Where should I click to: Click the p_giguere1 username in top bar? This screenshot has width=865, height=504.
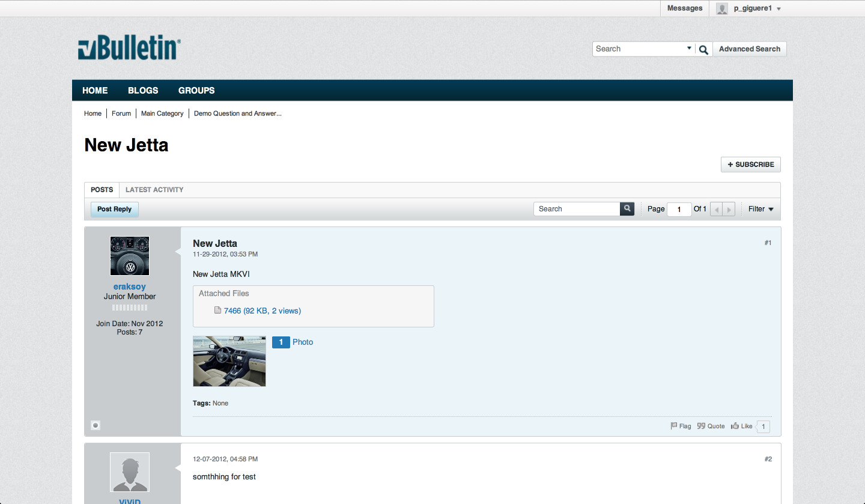[753, 8]
